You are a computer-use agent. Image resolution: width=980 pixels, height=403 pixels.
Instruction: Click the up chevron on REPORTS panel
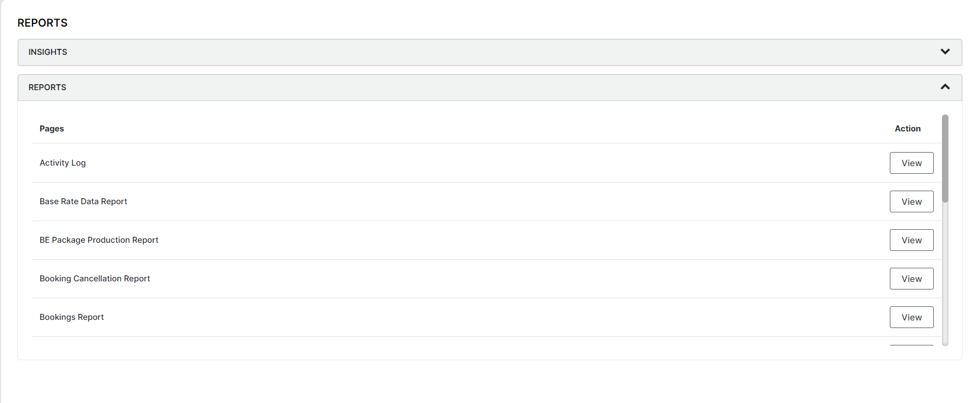(x=945, y=87)
